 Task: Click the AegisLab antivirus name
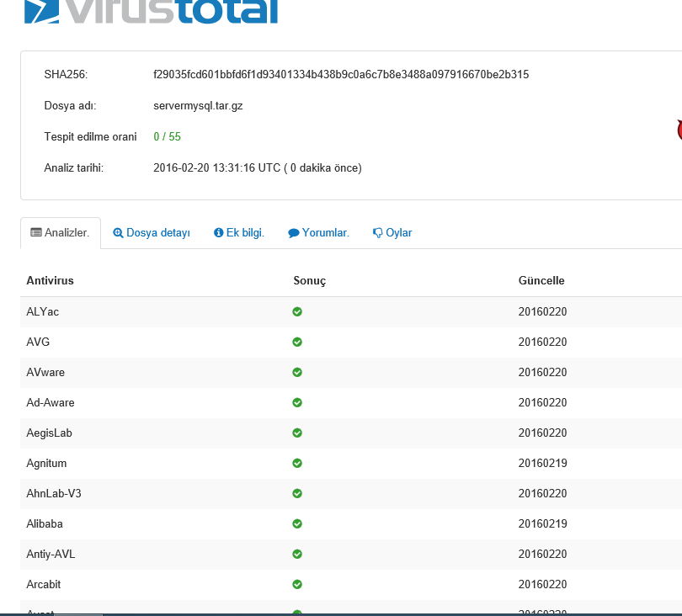[x=49, y=433]
